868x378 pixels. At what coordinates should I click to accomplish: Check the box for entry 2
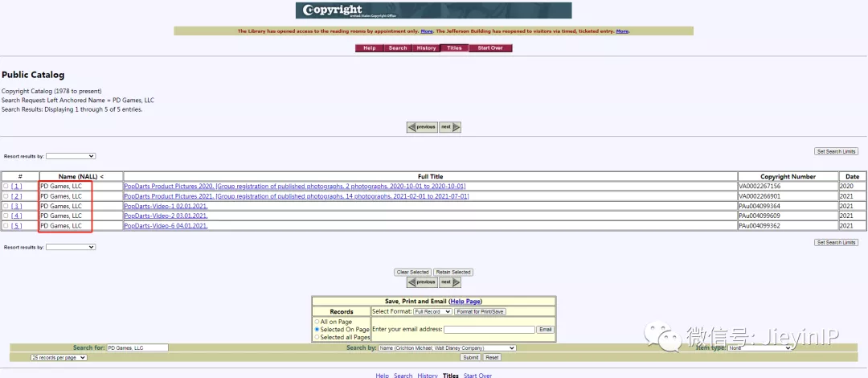(x=6, y=196)
